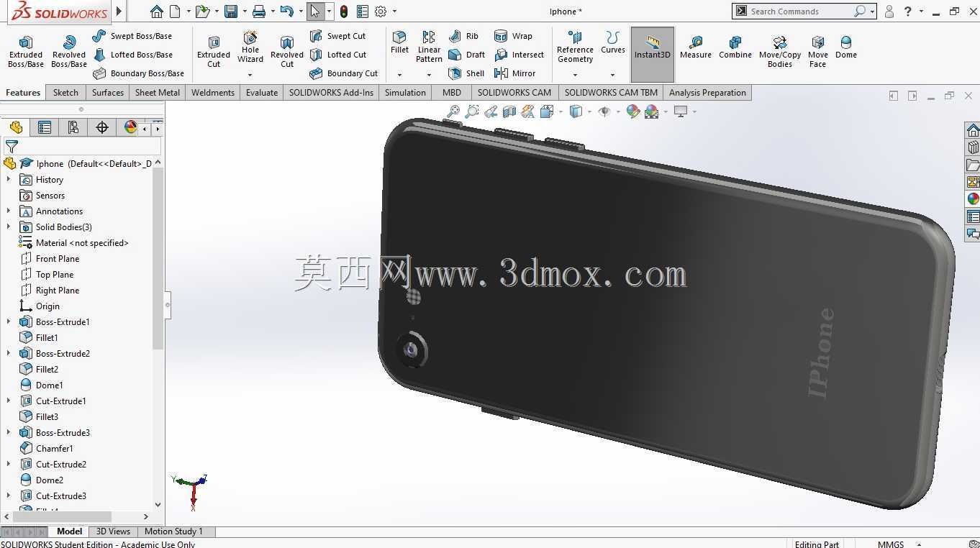
Task: Open the Linear Pattern dropdown arrow
Action: [429, 75]
